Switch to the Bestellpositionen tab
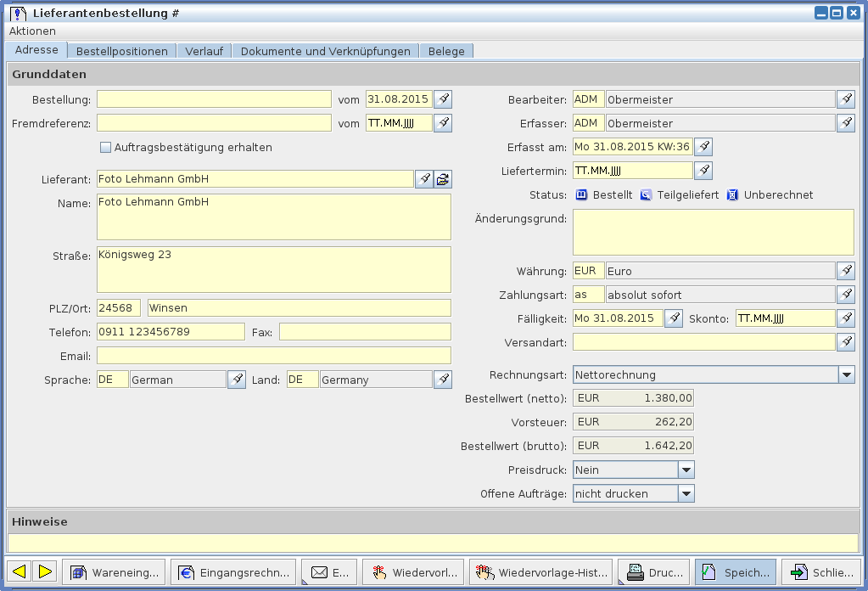The width and height of the screenshot is (868, 591). click(121, 51)
